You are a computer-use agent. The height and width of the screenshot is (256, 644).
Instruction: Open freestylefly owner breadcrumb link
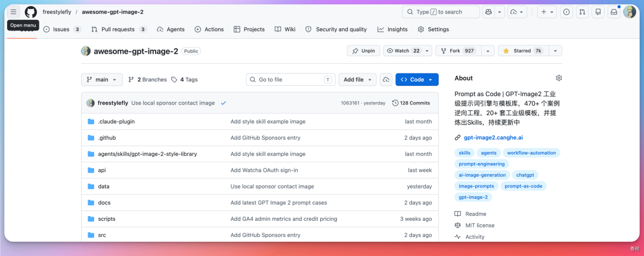[57, 12]
